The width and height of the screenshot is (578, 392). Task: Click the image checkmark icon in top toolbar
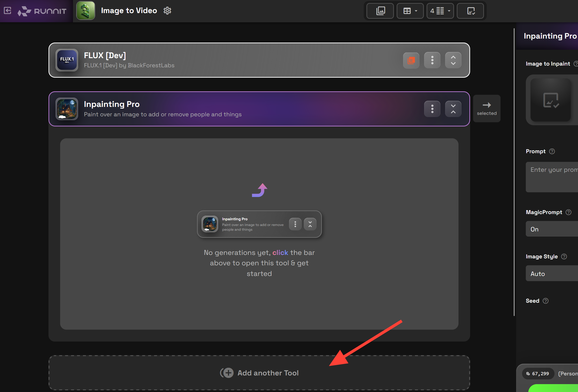coord(470,11)
